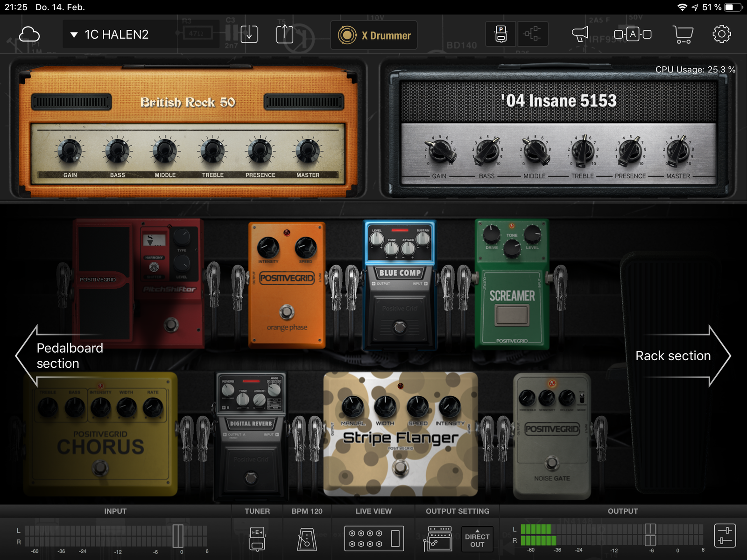Toggle the PitchShifter footswitch
This screenshot has height=560, width=747.
click(x=171, y=324)
